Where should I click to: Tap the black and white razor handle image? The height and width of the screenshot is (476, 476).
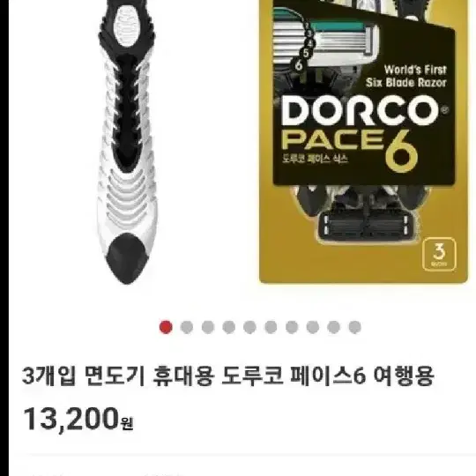point(127,143)
